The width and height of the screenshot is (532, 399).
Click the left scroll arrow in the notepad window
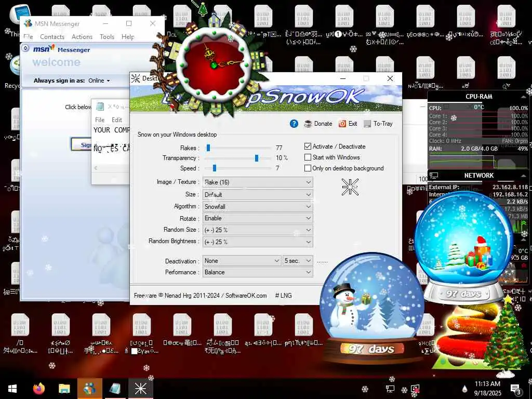96,168
